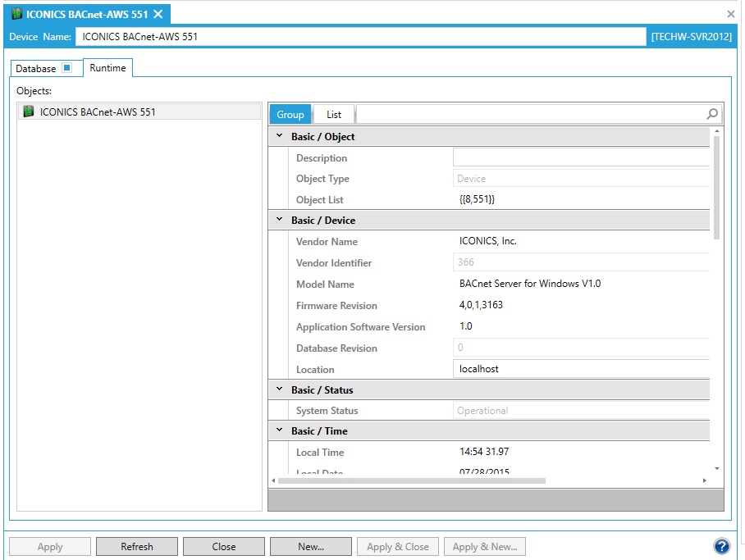Switch to the Runtime tab

107,68
